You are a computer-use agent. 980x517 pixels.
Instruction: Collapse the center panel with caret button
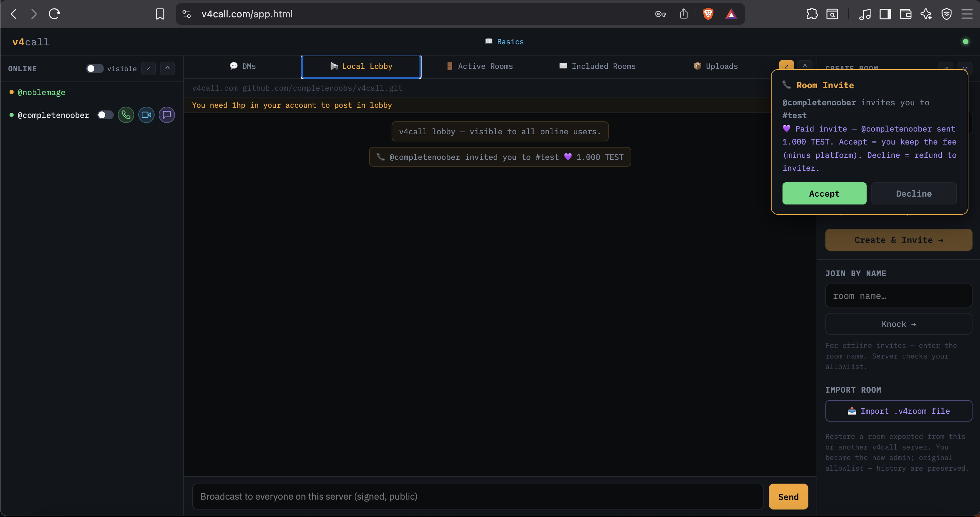pos(805,66)
